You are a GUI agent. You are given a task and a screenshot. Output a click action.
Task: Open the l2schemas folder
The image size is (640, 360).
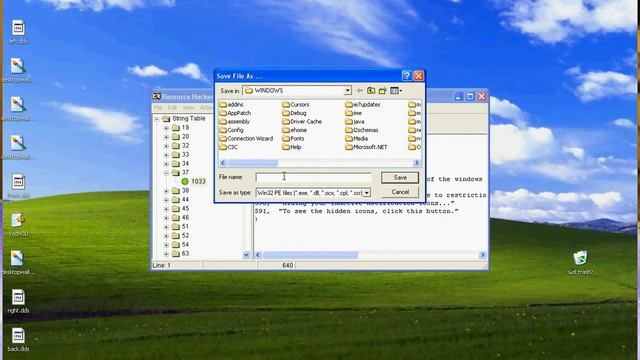tap(362, 130)
